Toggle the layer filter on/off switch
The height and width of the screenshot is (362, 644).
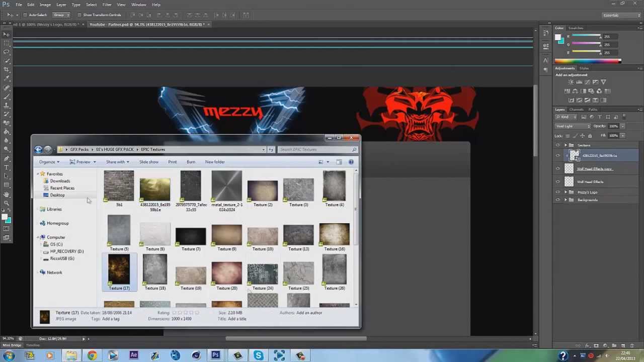pyautogui.click(x=623, y=117)
